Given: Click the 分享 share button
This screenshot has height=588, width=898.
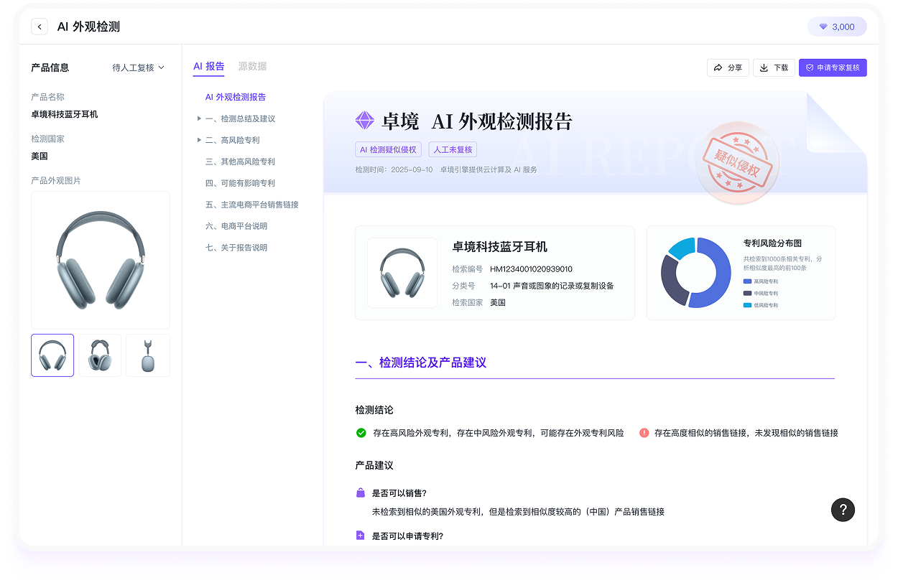Looking at the screenshot, I should point(728,67).
